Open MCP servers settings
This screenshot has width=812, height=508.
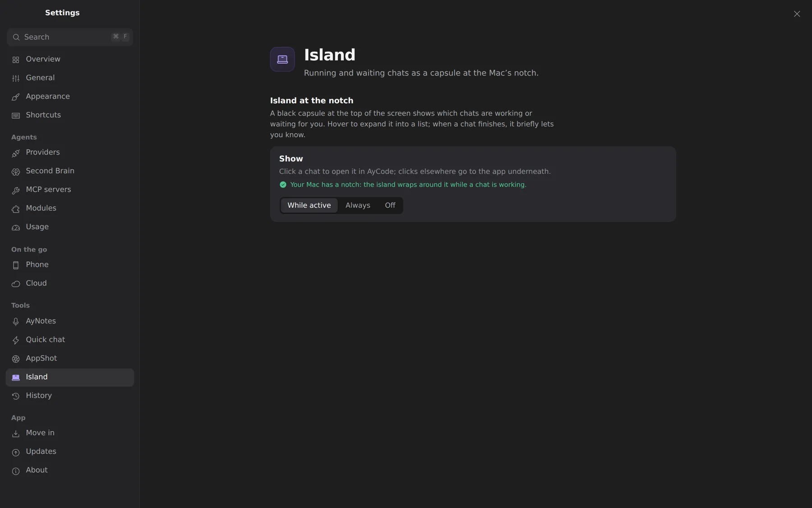click(70, 190)
